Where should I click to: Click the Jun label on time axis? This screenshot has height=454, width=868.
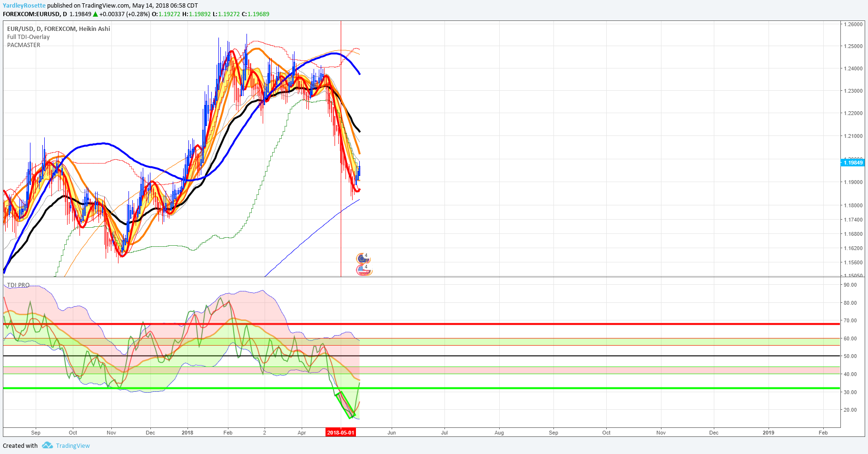click(x=392, y=433)
